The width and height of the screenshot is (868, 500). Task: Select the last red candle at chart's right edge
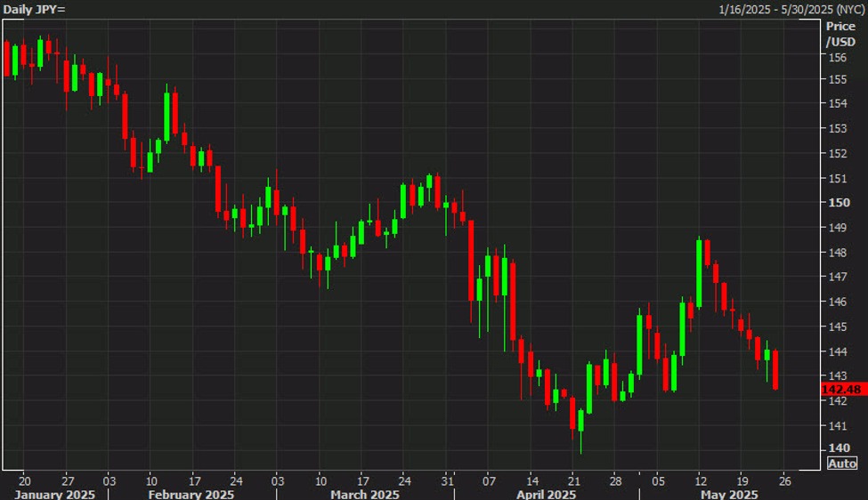(x=776, y=369)
